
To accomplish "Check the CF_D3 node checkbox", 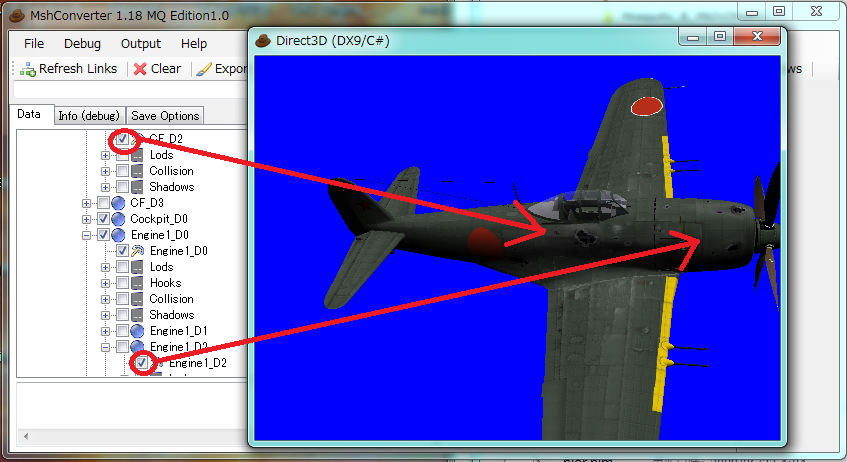I will (103, 203).
